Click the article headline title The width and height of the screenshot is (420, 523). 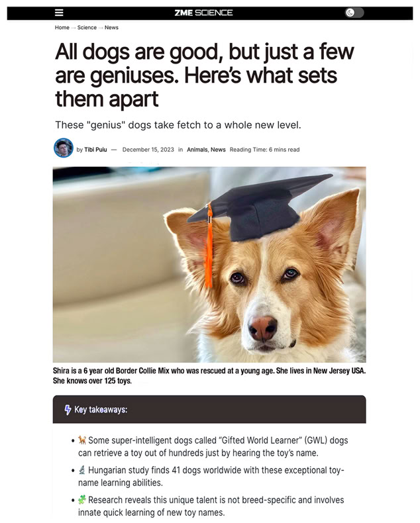click(x=204, y=75)
